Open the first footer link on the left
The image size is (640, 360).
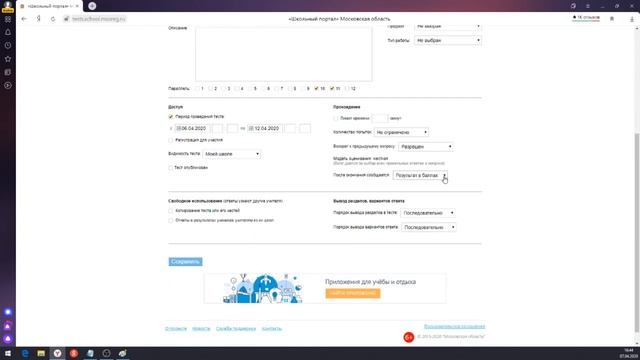click(x=176, y=329)
